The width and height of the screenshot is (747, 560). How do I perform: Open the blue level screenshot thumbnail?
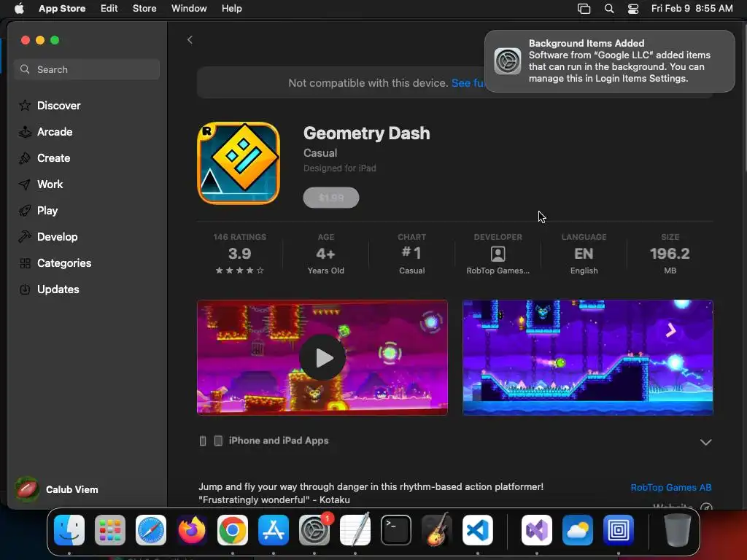click(588, 357)
